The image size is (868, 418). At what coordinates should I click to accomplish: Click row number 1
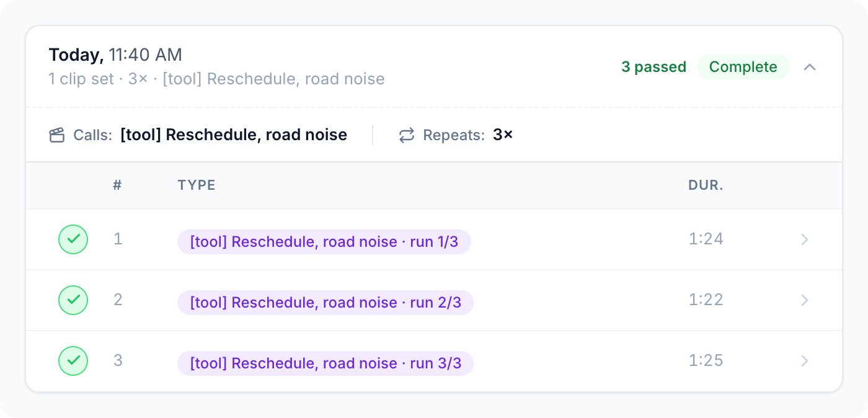tap(118, 239)
